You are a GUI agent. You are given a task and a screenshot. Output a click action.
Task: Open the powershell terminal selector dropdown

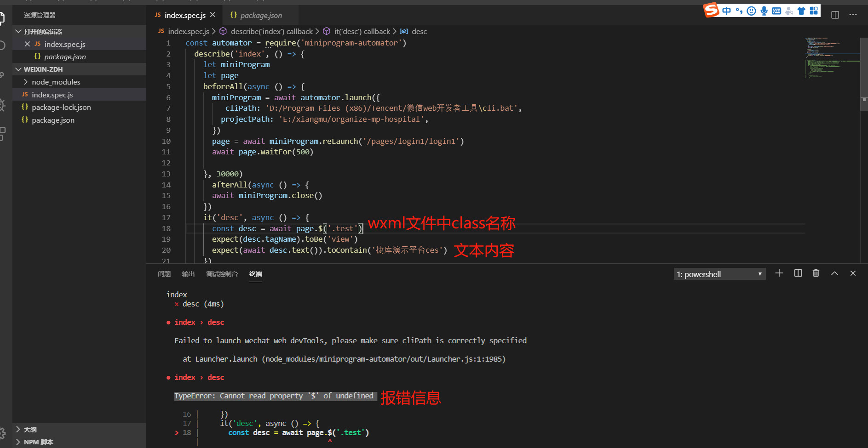pyautogui.click(x=719, y=274)
